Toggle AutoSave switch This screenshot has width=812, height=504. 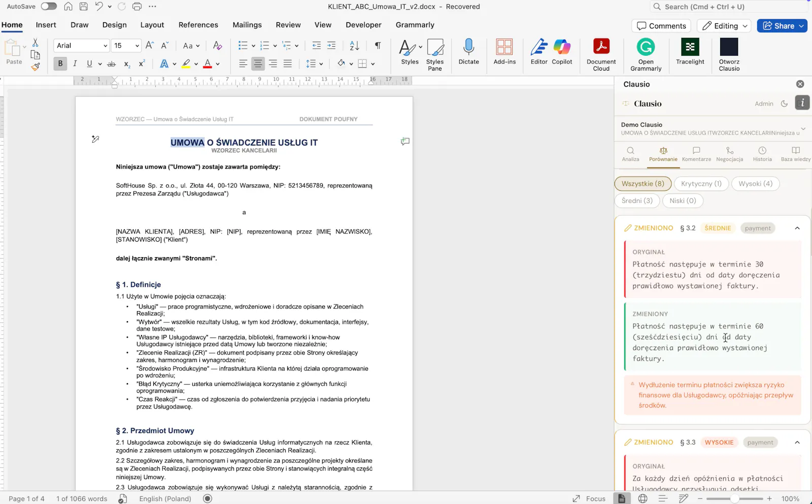(x=49, y=7)
